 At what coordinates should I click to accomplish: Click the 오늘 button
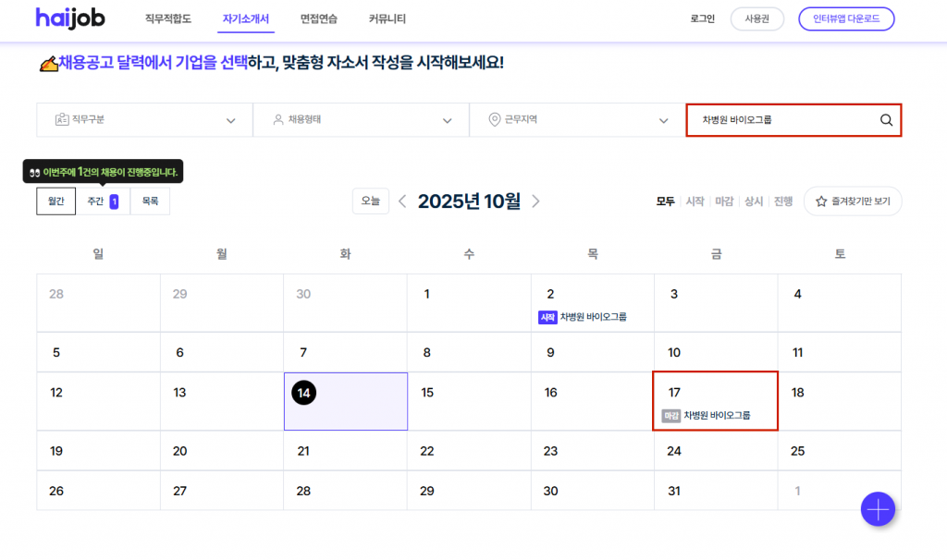pyautogui.click(x=370, y=201)
